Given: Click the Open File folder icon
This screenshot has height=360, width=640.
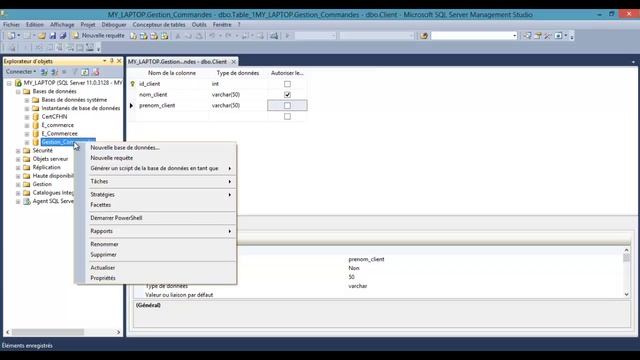Looking at the screenshot, I should [42, 36].
